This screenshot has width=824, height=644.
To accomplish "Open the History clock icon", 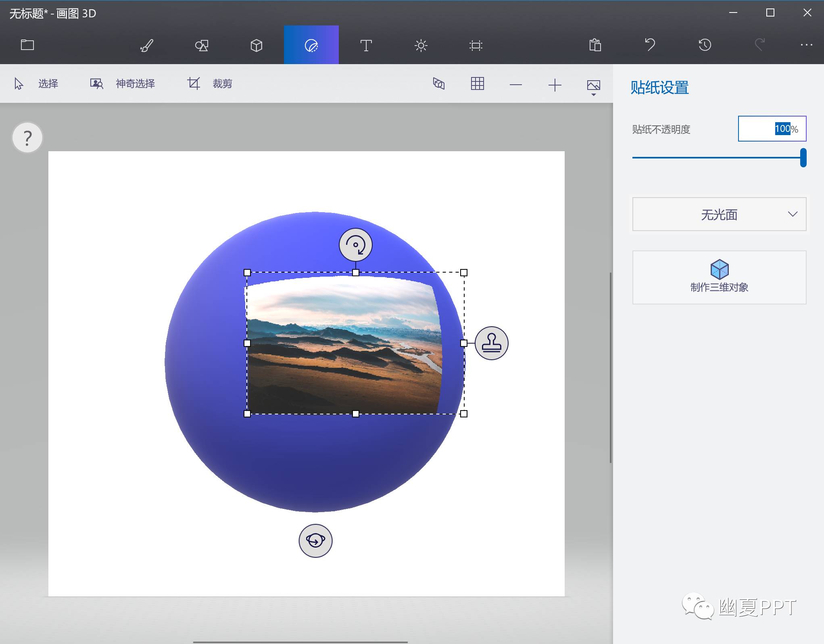I will tap(705, 45).
